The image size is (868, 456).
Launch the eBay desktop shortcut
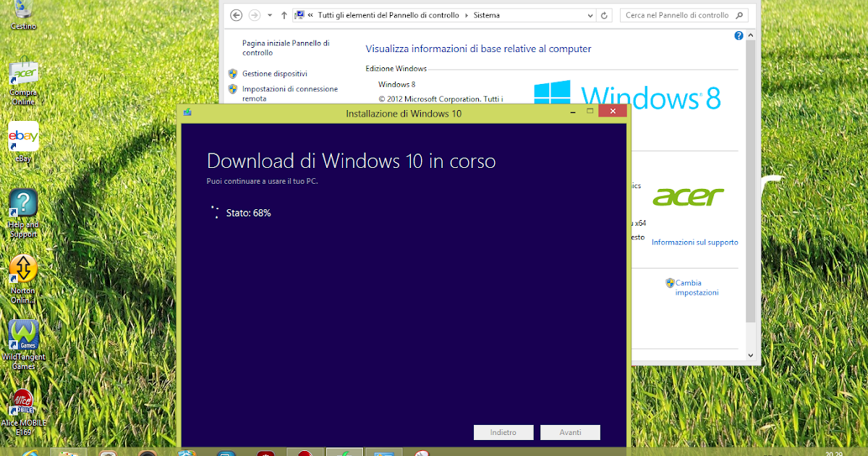coord(23,138)
